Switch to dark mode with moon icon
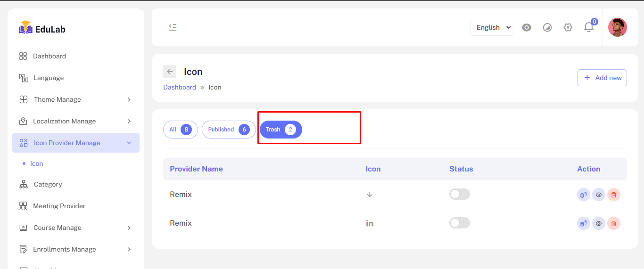Image resolution: width=644 pixels, height=269 pixels. (x=547, y=27)
